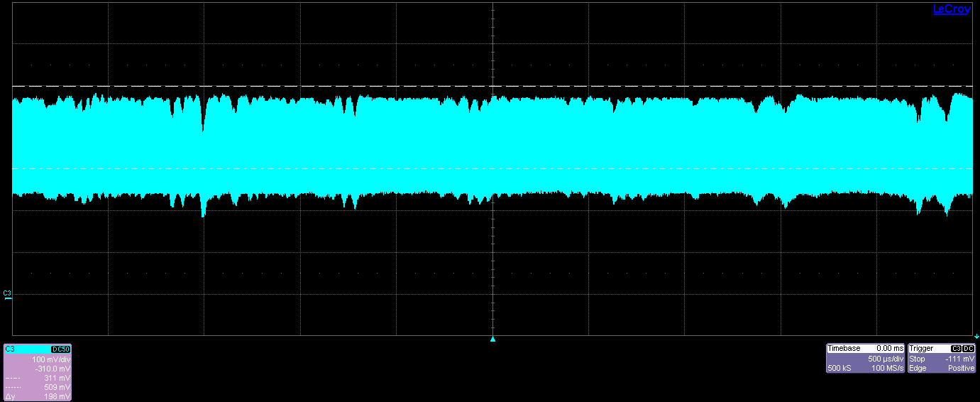Click the 311 mV cursor readout
The height and width of the screenshot is (402, 980).
point(59,377)
